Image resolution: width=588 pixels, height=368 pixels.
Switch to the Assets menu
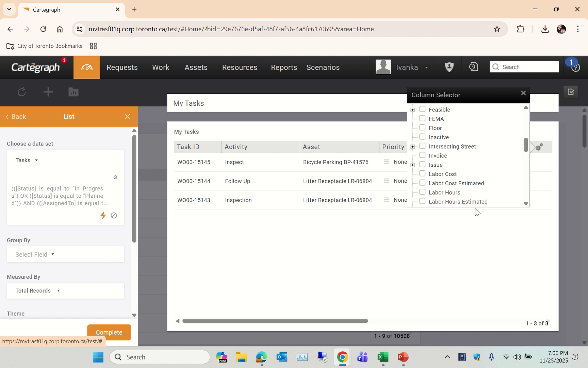point(196,67)
